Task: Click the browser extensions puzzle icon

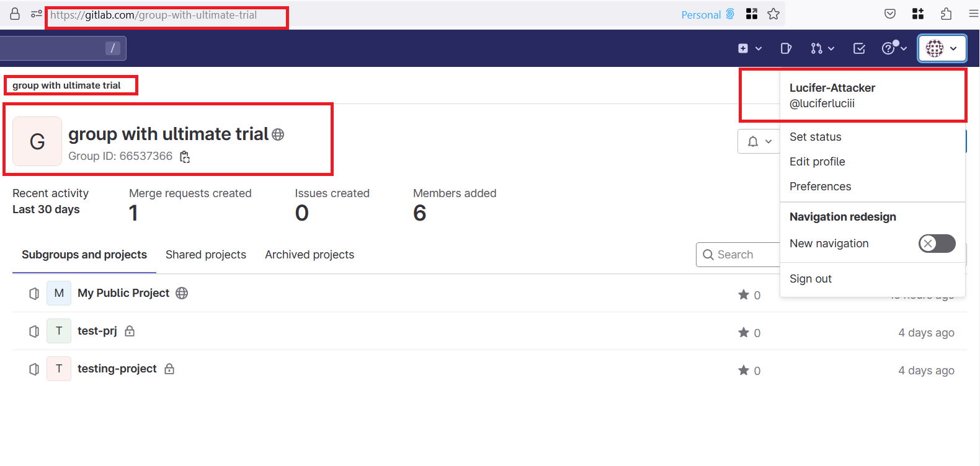Action: [946, 14]
